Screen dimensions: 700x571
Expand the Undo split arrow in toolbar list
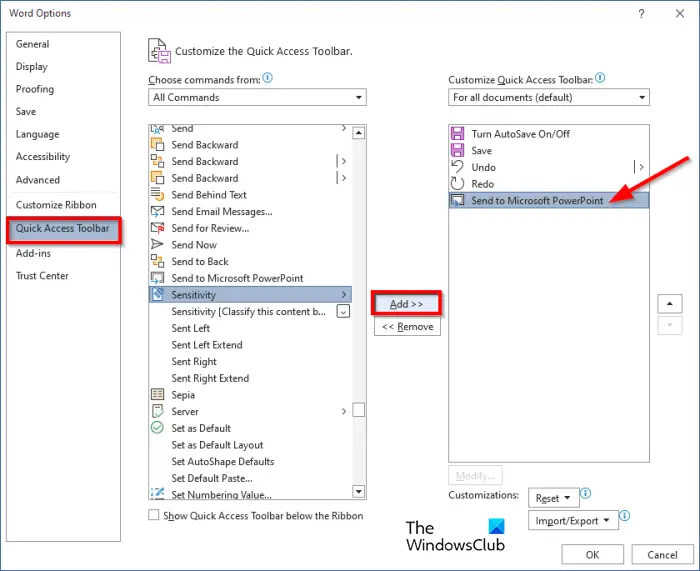click(x=641, y=167)
